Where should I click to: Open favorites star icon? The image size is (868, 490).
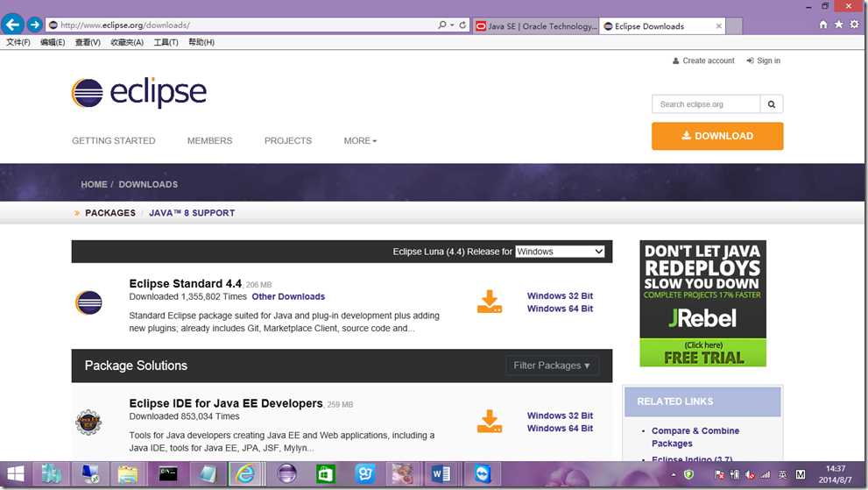pyautogui.click(x=839, y=25)
